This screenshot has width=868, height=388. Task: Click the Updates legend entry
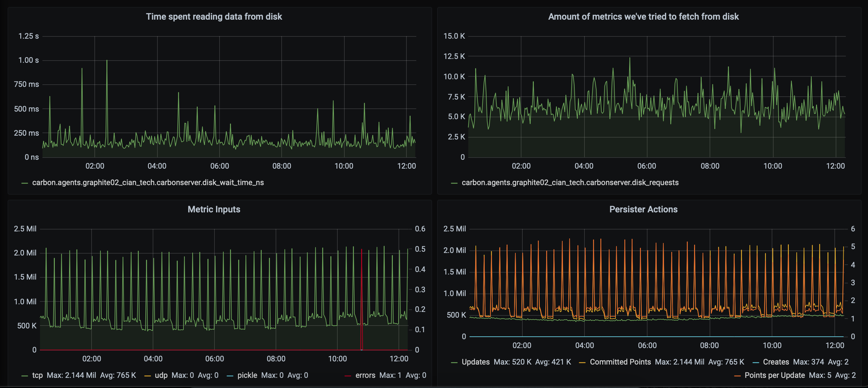tap(475, 362)
